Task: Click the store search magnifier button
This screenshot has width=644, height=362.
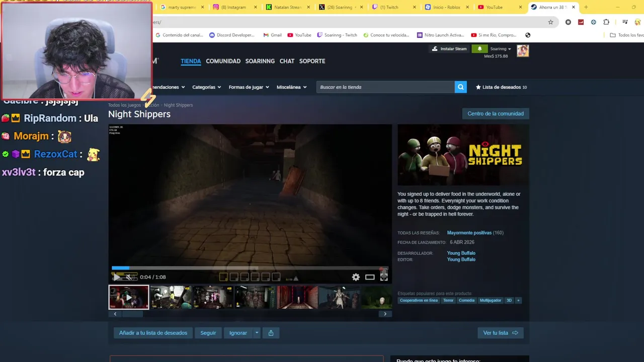Action: (460, 87)
